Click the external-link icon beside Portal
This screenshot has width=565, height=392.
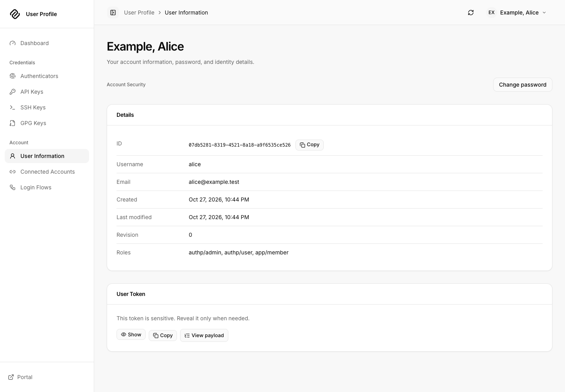coord(11,377)
